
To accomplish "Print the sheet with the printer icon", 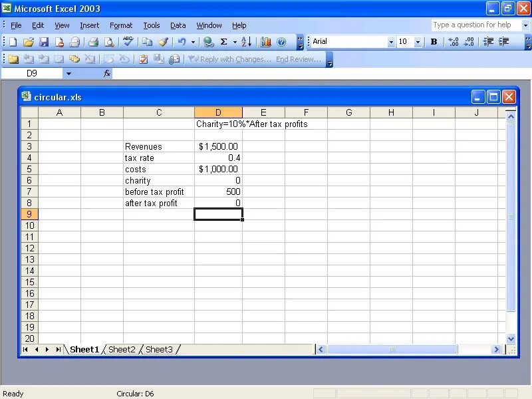I will coord(93,42).
